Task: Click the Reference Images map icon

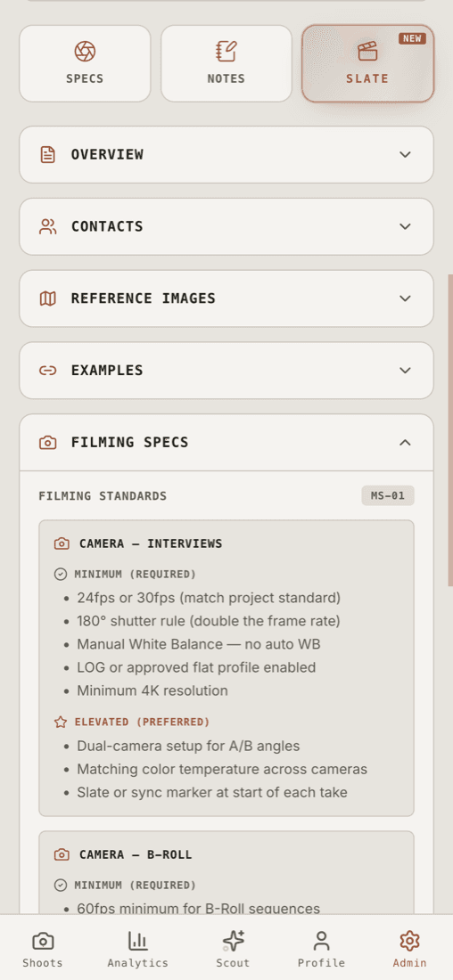Action: pyautogui.click(x=47, y=298)
